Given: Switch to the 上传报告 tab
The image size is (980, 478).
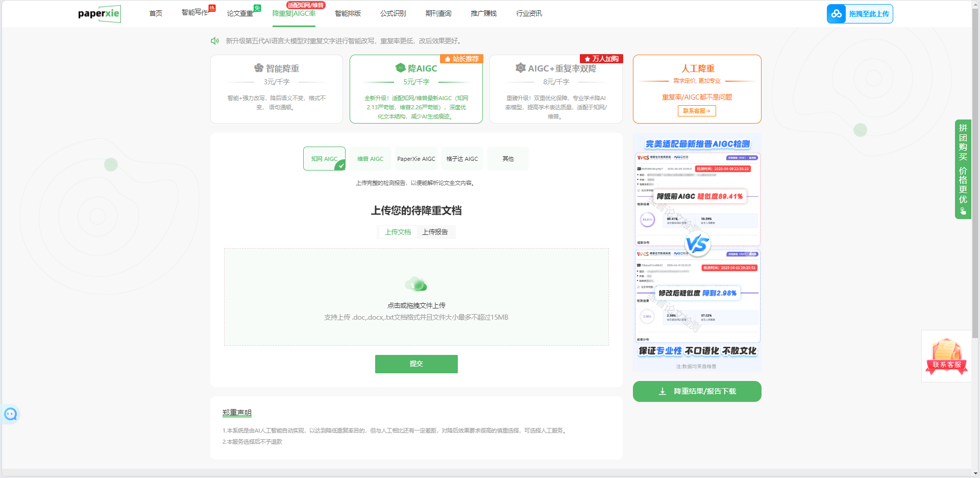Looking at the screenshot, I should (435, 232).
